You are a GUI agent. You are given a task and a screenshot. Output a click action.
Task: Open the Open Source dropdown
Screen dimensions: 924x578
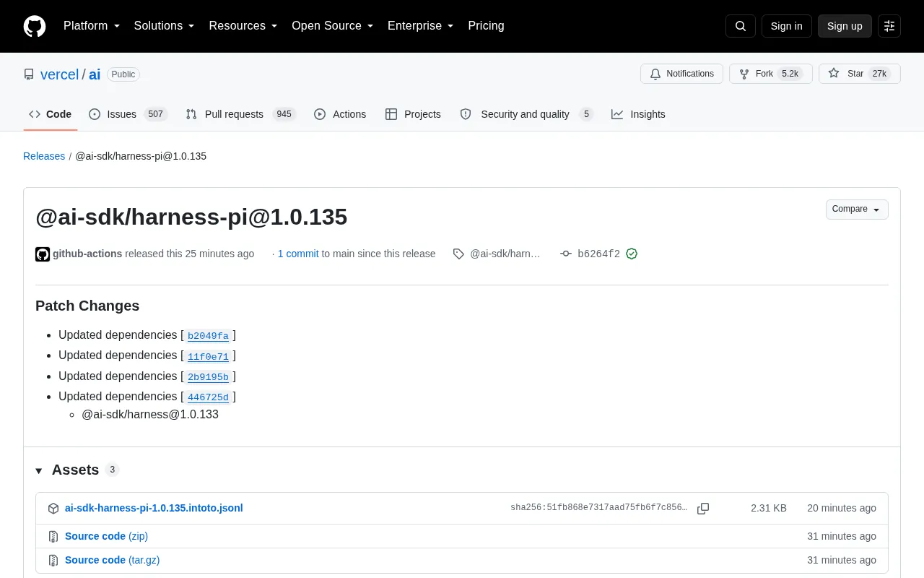tap(333, 26)
